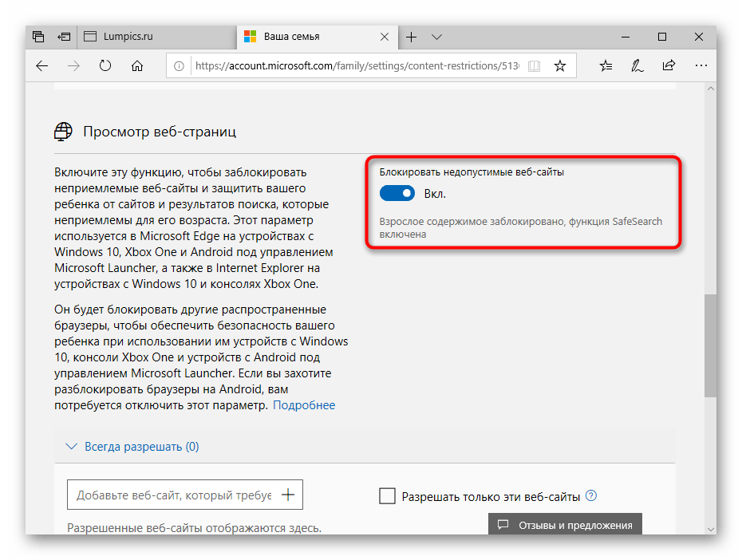Disable the 'Блокировать недопустимые веб-сайты' toggle
The height and width of the screenshot is (560, 742).
[397, 193]
